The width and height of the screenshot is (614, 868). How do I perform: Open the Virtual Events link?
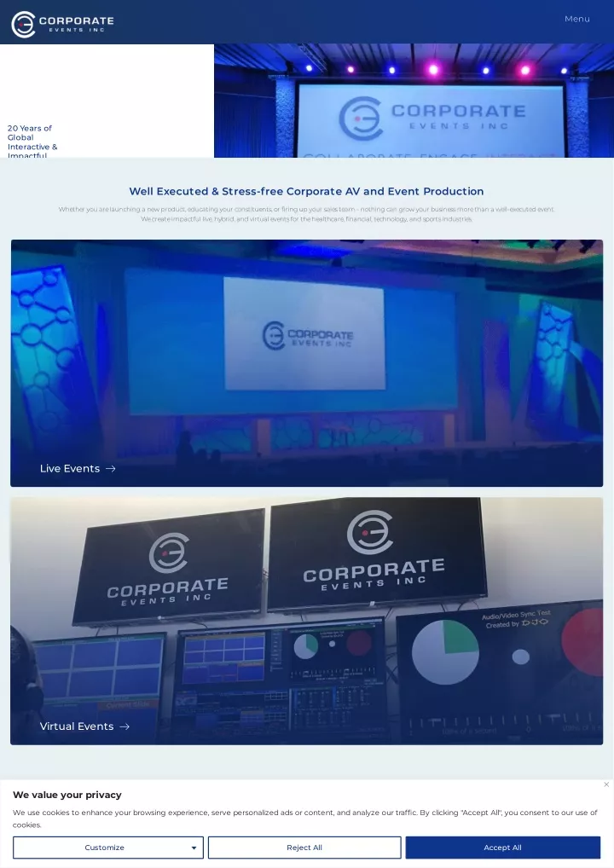(84, 726)
